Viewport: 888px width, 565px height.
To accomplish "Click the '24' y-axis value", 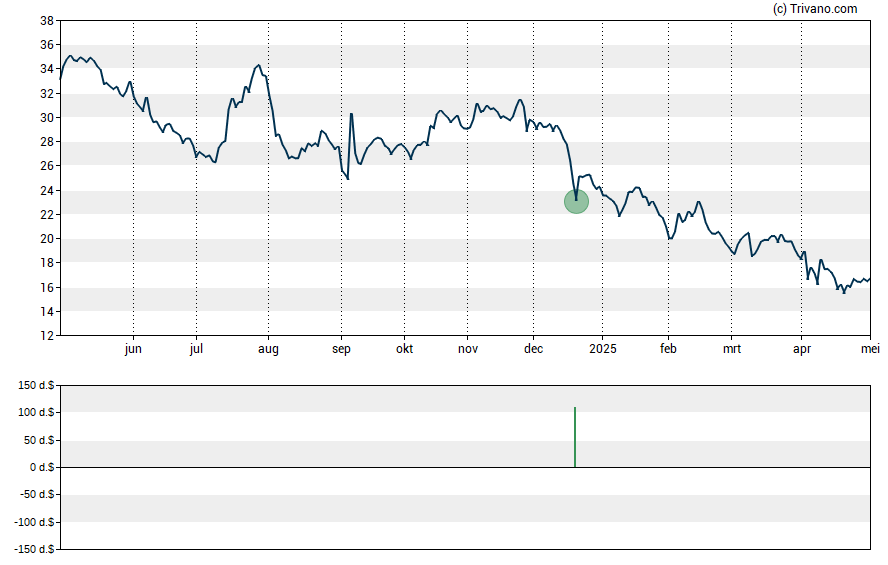I will pos(47,190).
